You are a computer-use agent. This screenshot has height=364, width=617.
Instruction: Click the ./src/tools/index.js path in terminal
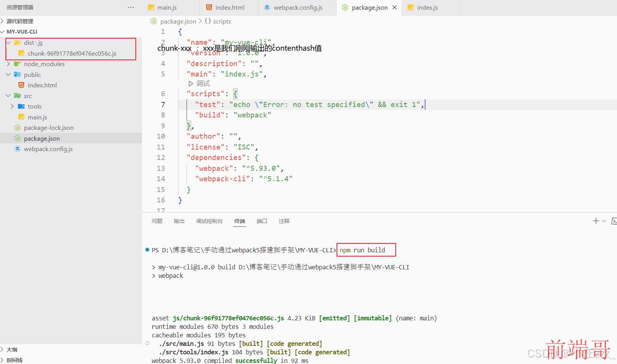(193, 352)
